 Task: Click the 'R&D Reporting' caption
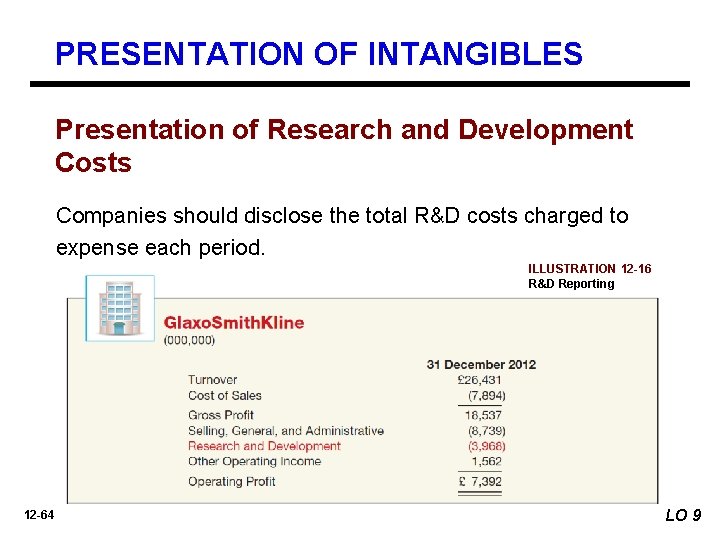pyautogui.click(x=571, y=284)
